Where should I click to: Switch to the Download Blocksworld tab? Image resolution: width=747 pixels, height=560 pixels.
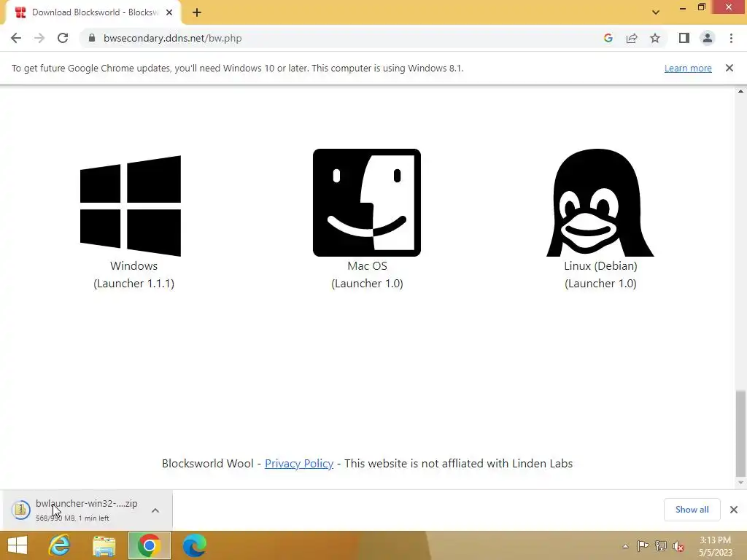pyautogui.click(x=93, y=12)
